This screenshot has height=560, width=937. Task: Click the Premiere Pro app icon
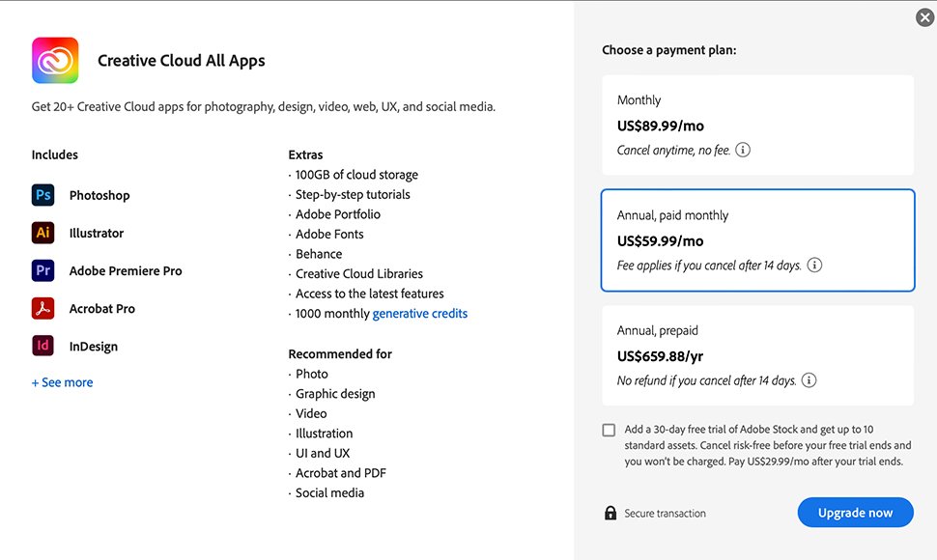43,270
